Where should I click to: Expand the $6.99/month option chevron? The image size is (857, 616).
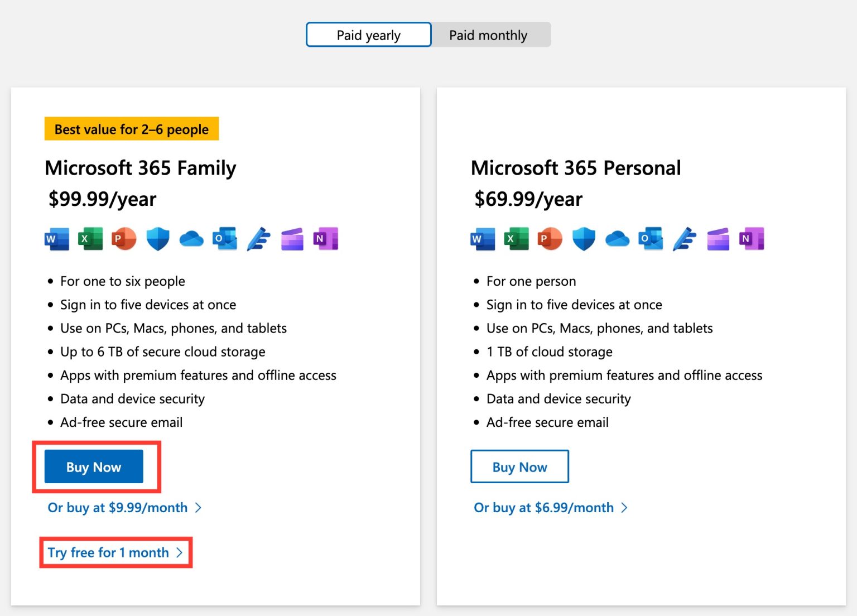(625, 508)
